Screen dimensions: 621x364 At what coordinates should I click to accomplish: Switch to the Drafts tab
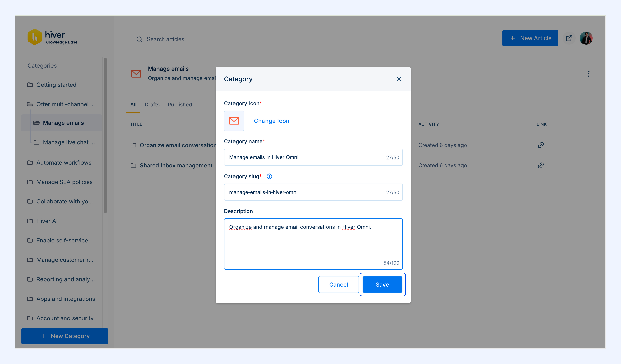[x=152, y=105]
